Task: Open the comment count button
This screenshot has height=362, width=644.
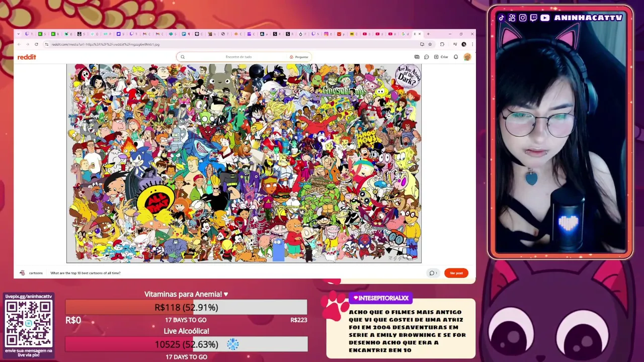Action: 433,273
